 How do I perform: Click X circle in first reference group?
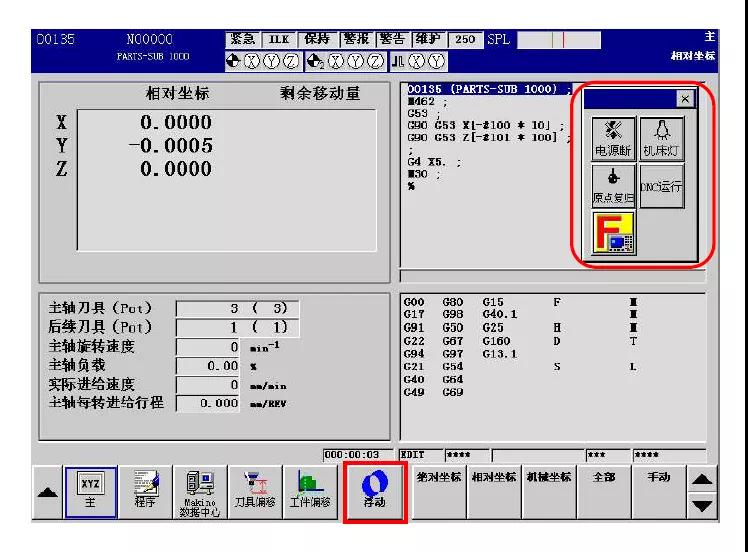point(252,61)
